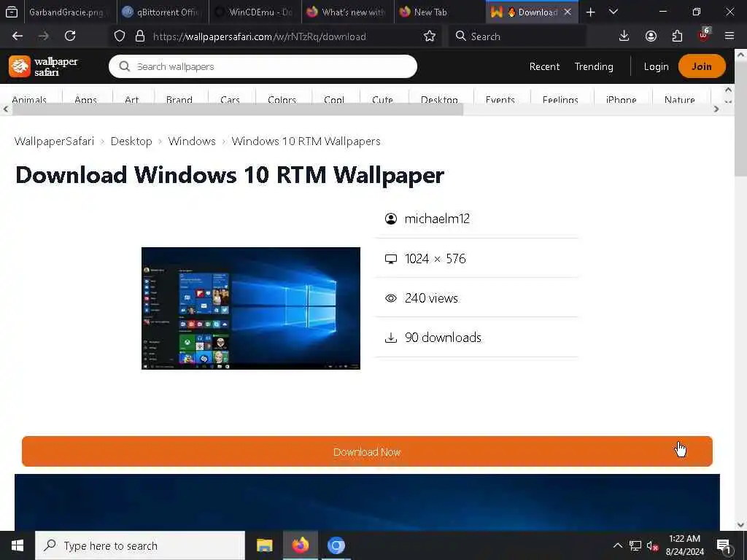Image resolution: width=747 pixels, height=560 pixels.
Task: Open the Events category
Action: (x=500, y=99)
